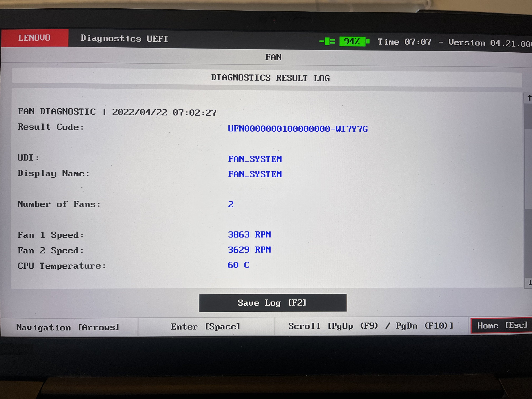Click the Navigation [Arrows] hint
Image resolution: width=532 pixels, height=399 pixels.
tap(68, 327)
